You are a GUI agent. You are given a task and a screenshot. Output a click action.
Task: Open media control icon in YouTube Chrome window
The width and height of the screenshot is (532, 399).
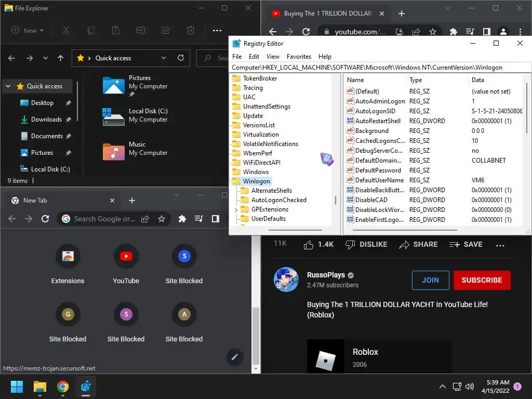click(x=470, y=32)
